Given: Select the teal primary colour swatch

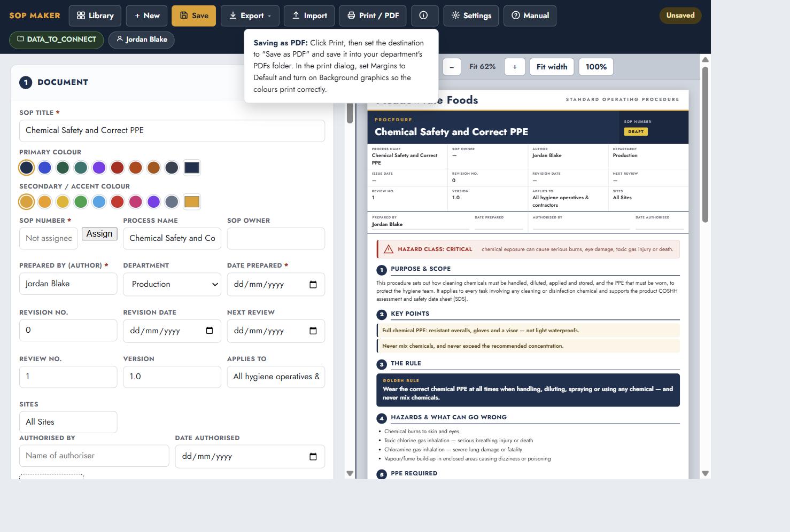Looking at the screenshot, I should (x=81, y=168).
